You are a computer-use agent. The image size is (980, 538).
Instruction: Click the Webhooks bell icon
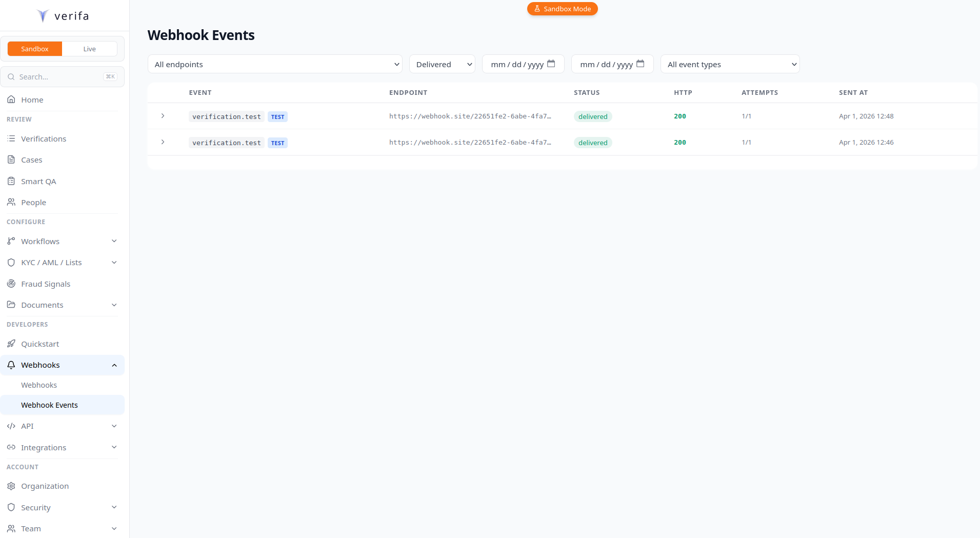click(11, 365)
